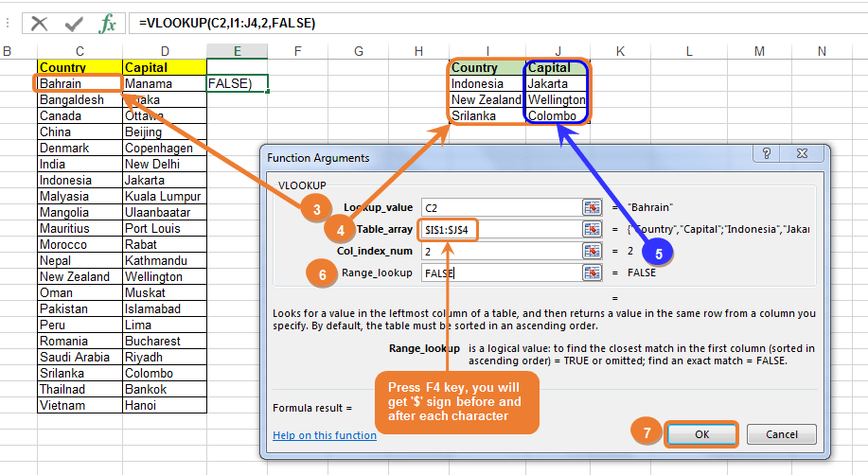
Task: Select column E header
Action: click(x=237, y=51)
